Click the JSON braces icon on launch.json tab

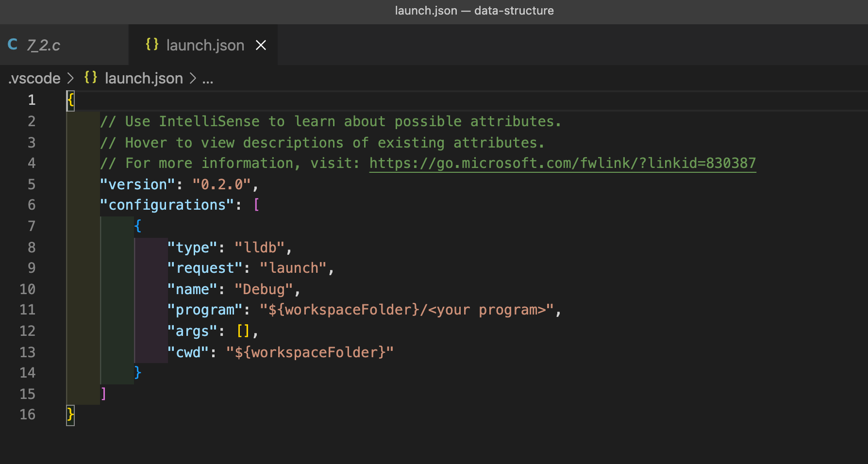tap(152, 45)
